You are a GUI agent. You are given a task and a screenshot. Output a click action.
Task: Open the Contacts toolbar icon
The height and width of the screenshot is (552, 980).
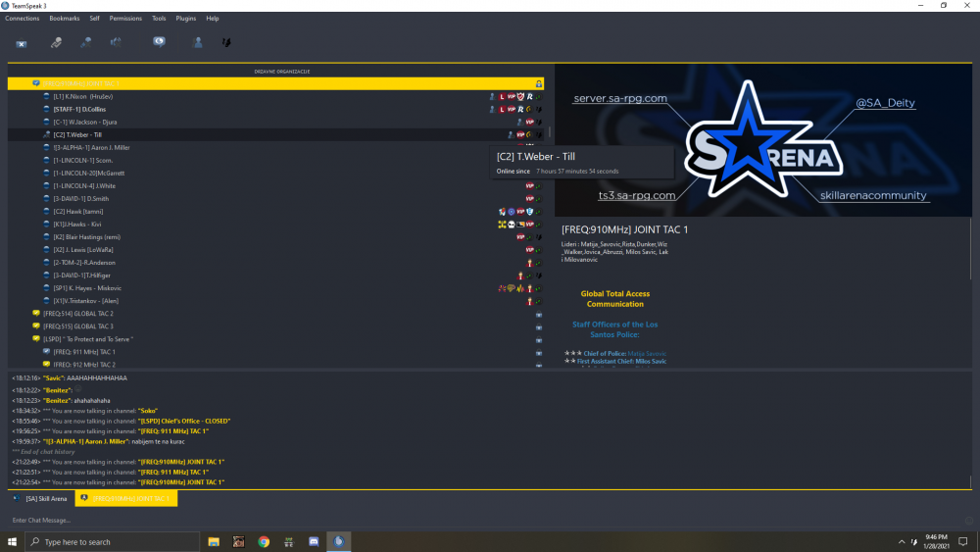[x=198, y=43]
